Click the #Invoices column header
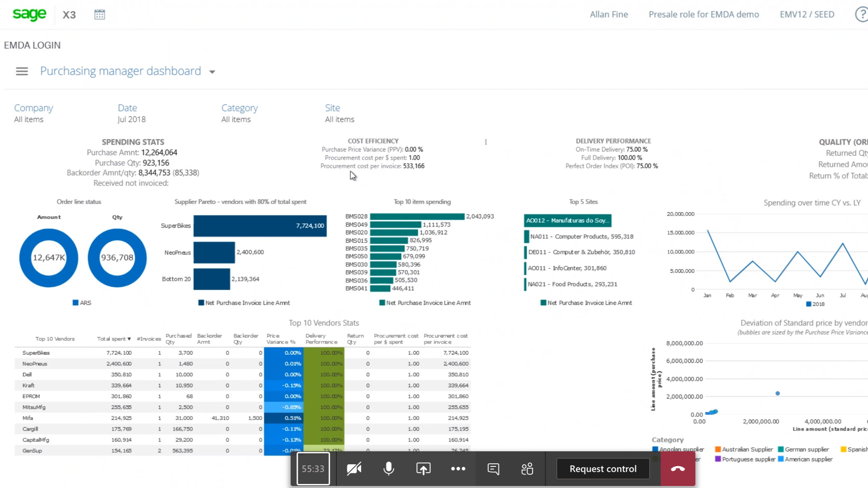 [149, 339]
